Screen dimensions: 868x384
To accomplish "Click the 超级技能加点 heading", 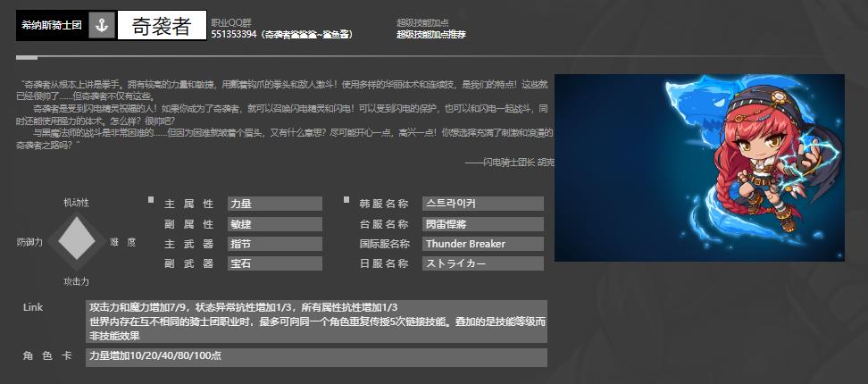I will [x=422, y=22].
